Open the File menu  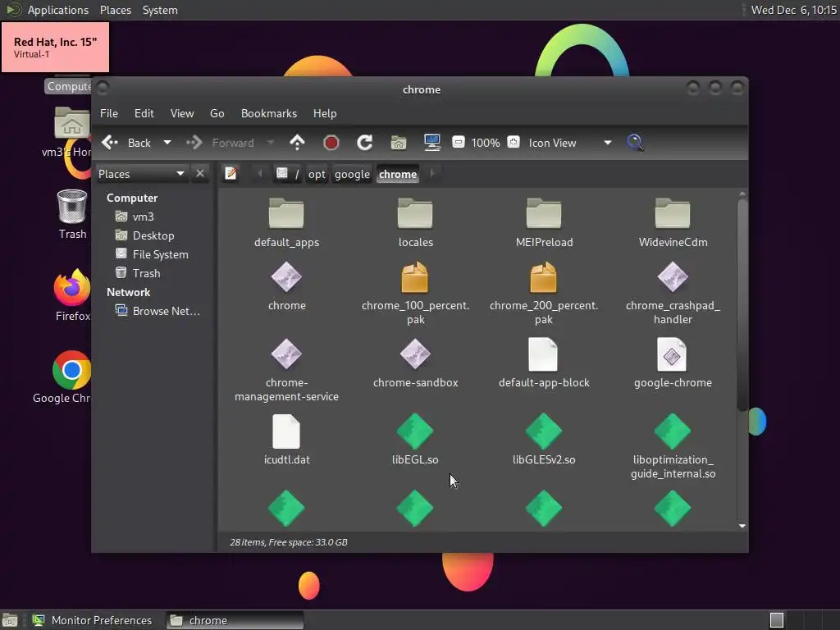[x=109, y=113]
